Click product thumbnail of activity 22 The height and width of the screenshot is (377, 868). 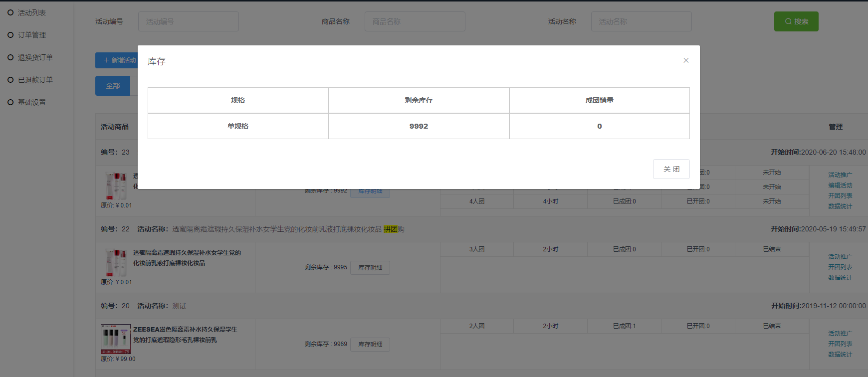tap(116, 263)
